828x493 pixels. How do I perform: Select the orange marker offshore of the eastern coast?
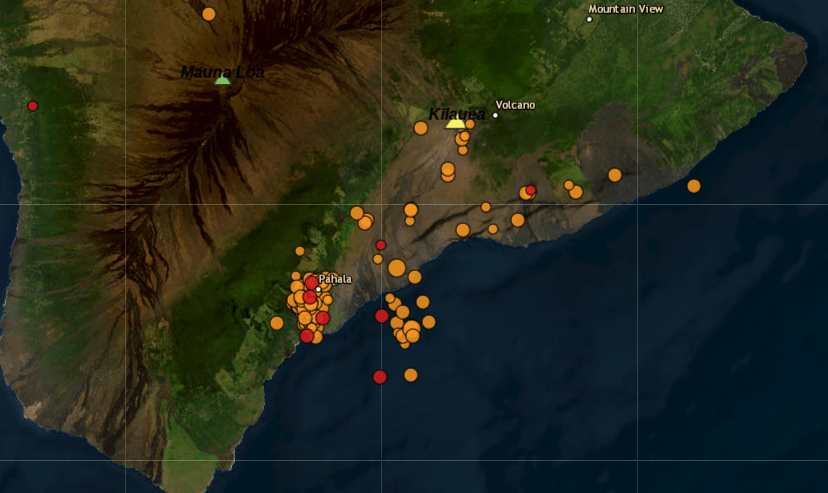(694, 186)
